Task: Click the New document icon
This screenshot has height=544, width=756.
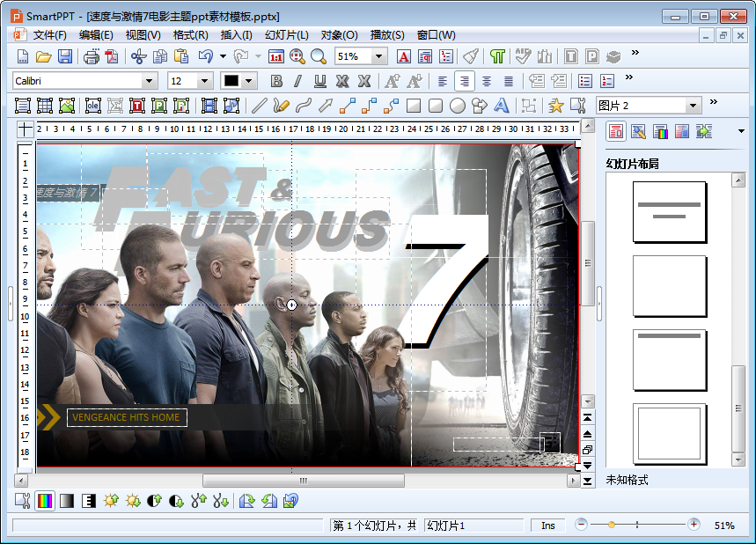Action: pyautogui.click(x=23, y=56)
